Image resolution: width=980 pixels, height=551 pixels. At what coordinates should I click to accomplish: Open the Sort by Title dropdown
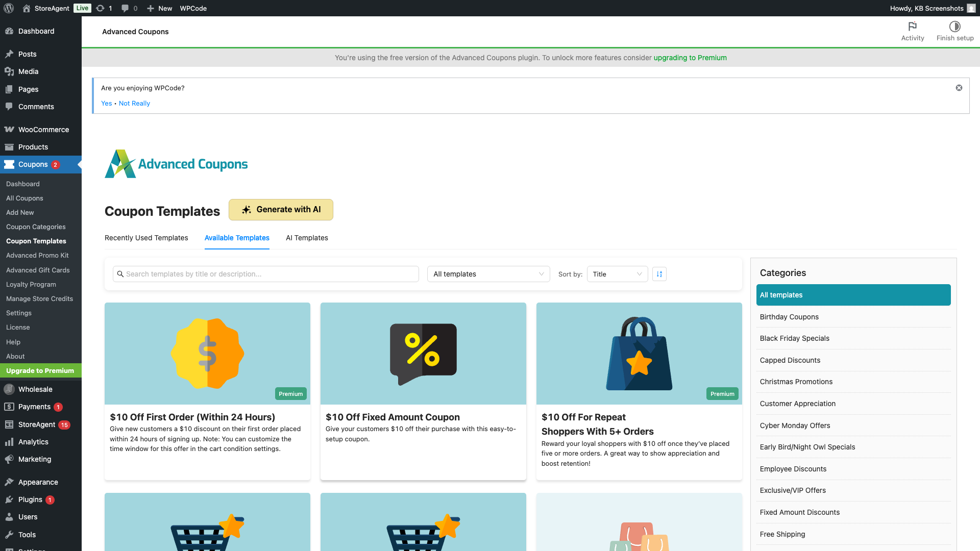click(x=617, y=274)
